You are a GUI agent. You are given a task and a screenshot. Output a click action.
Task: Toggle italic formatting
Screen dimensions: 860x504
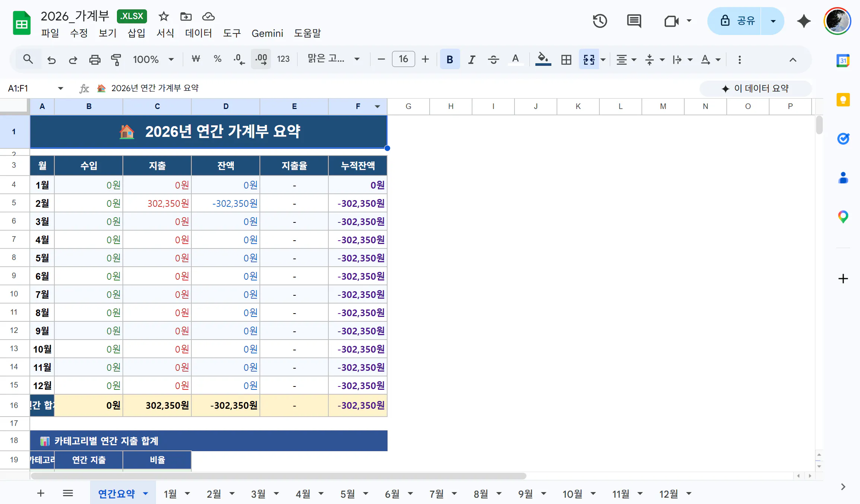click(471, 60)
